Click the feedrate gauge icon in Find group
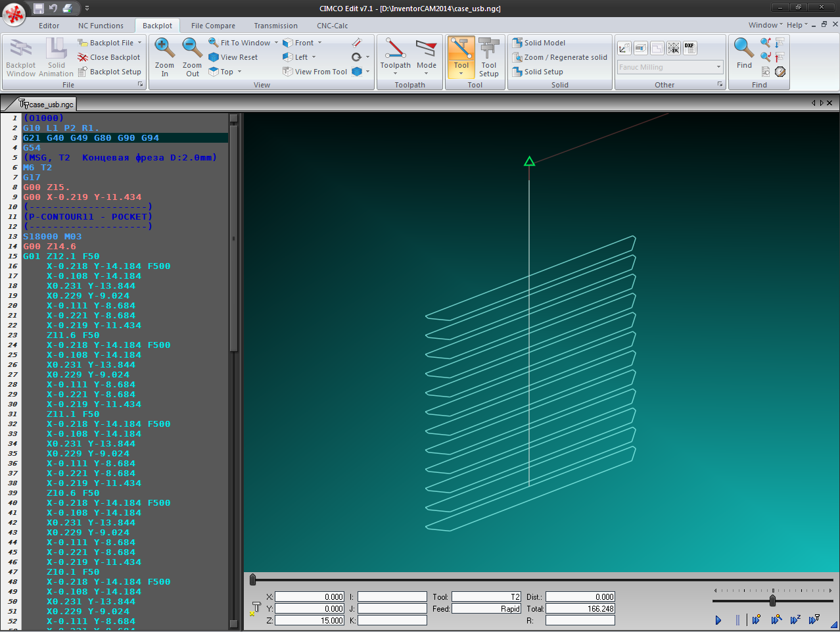Image resolution: width=840 pixels, height=632 pixels. (x=780, y=72)
